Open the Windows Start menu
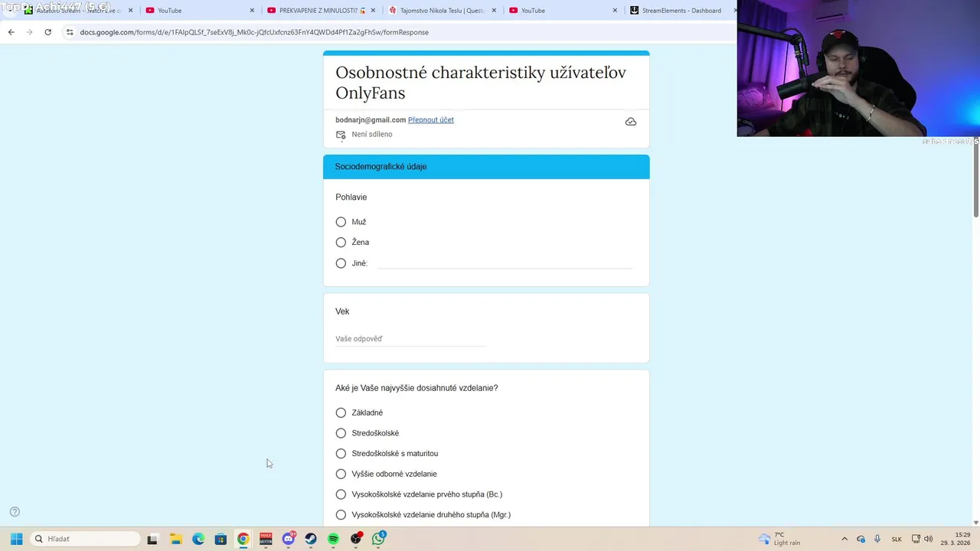The image size is (980, 551). pos(16,539)
